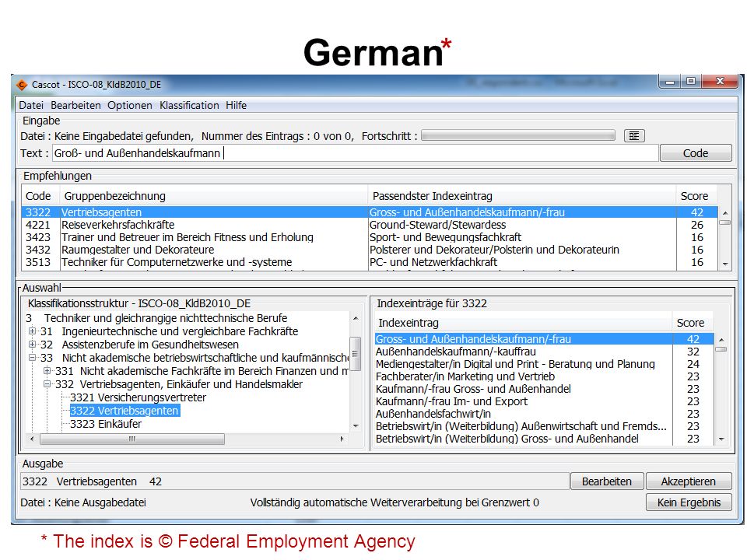
Task: Select index entry Kaufmann/-frau Gross- und Außenhandel
Action: pos(544,389)
